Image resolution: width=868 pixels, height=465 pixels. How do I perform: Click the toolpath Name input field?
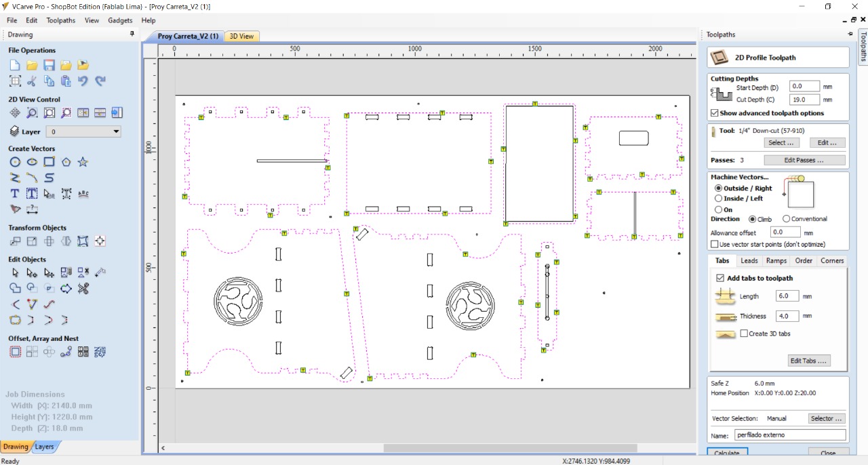(x=790, y=434)
